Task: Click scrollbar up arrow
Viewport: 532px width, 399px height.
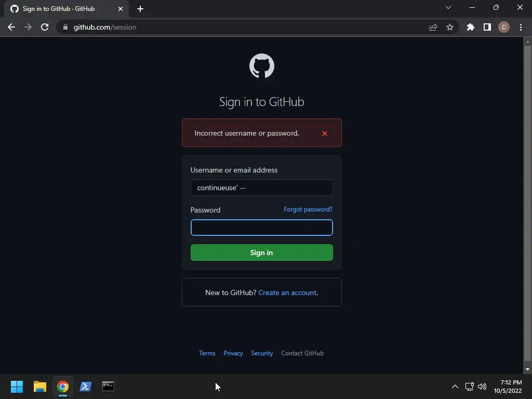Action: pos(527,42)
